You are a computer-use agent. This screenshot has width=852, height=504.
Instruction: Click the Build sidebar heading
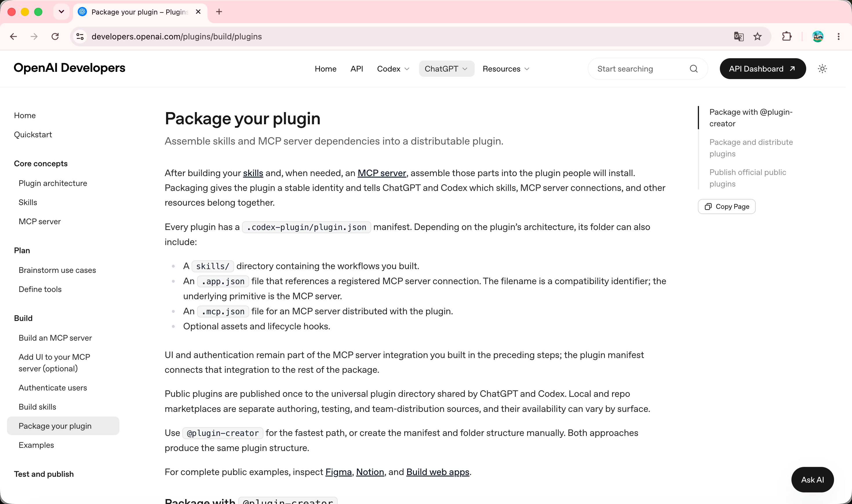pos(23,318)
